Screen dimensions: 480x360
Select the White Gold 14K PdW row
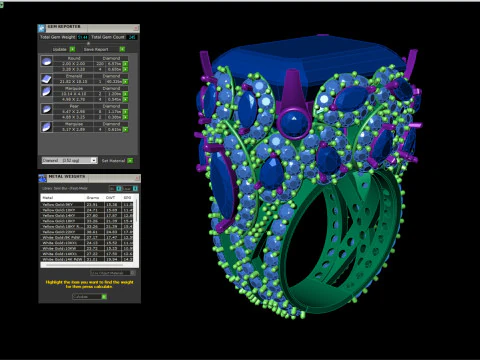click(87, 259)
